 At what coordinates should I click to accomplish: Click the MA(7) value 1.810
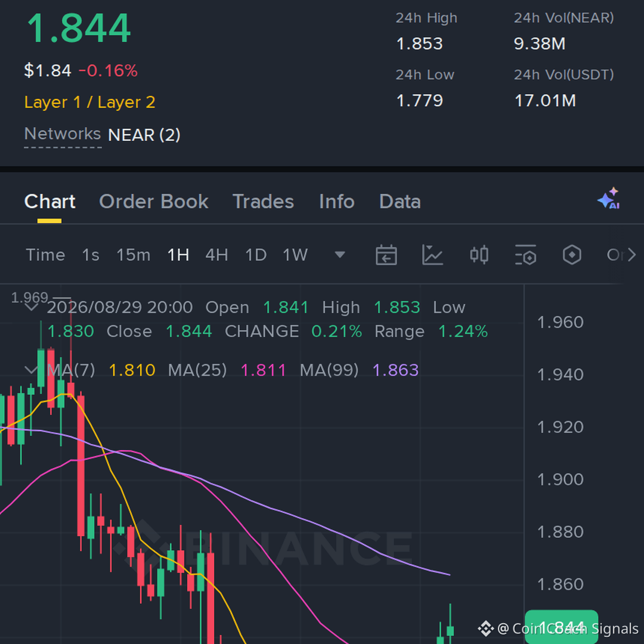click(132, 370)
